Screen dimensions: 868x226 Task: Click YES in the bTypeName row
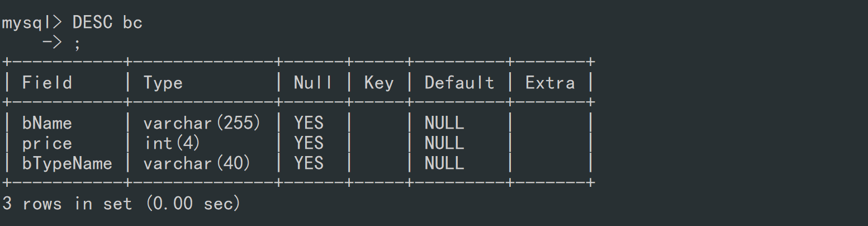point(309,163)
